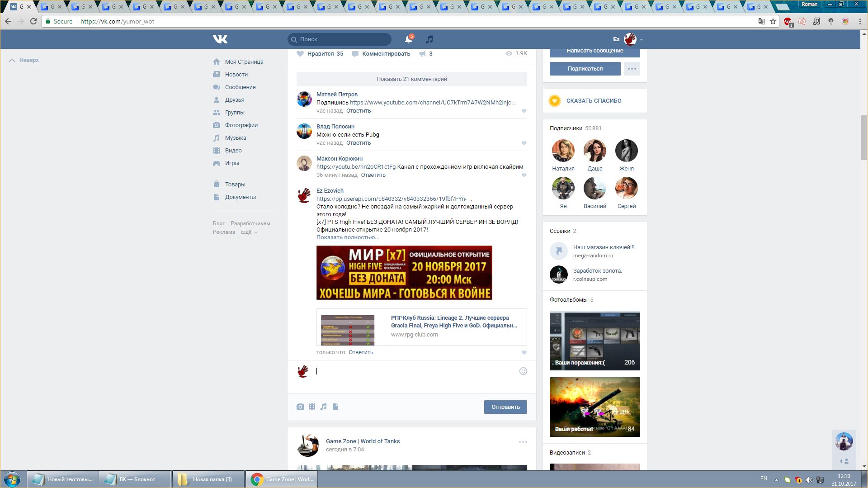Click the heart icon for СКАЗАТЬ СПАСИБО
This screenshot has height=488, width=868.
(555, 101)
